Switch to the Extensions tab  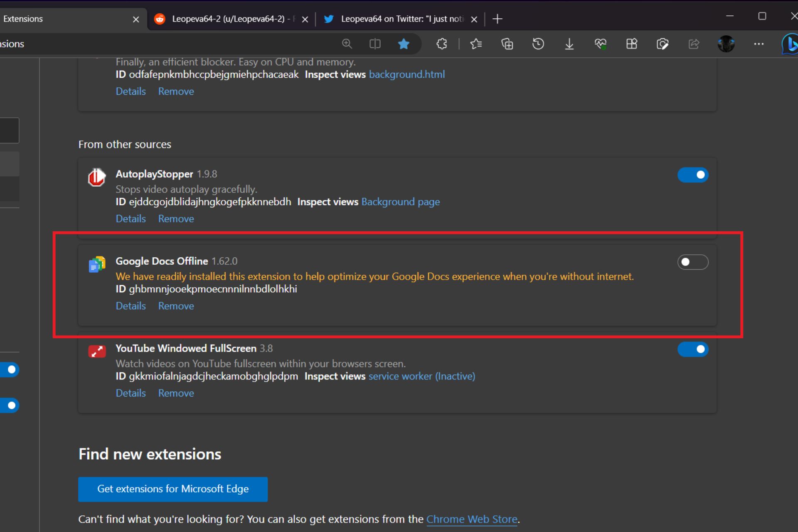[x=71, y=19]
